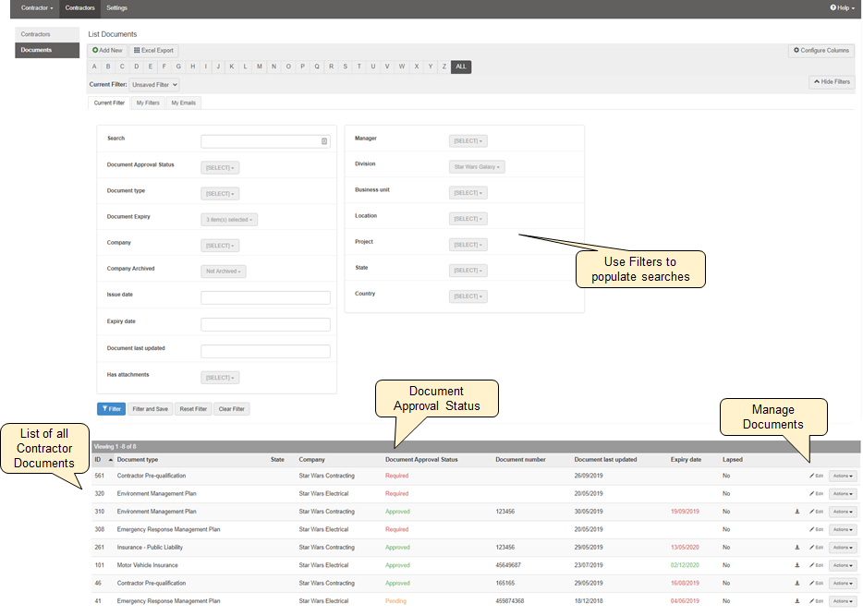
Task: Click the clear icon in Search field
Action: coord(324,141)
